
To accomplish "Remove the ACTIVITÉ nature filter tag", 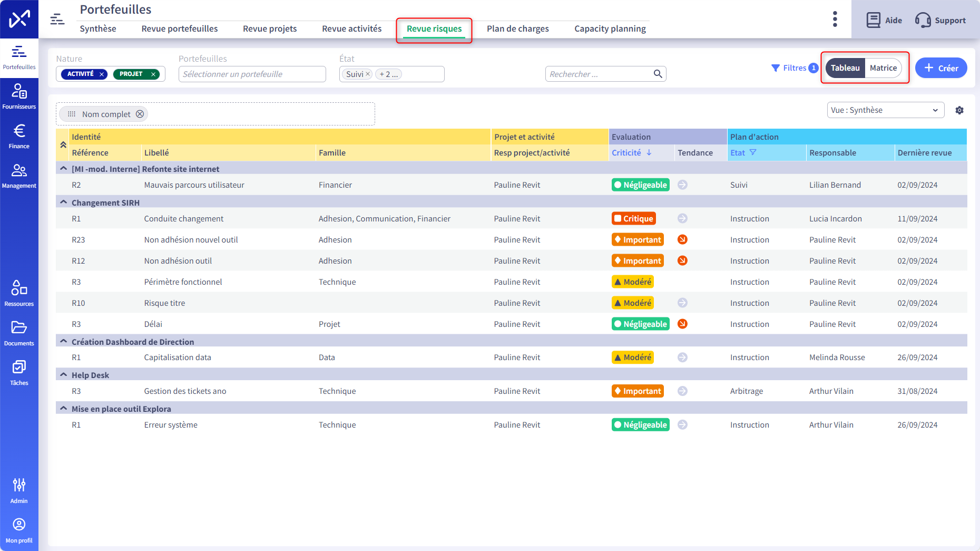I will [x=102, y=74].
